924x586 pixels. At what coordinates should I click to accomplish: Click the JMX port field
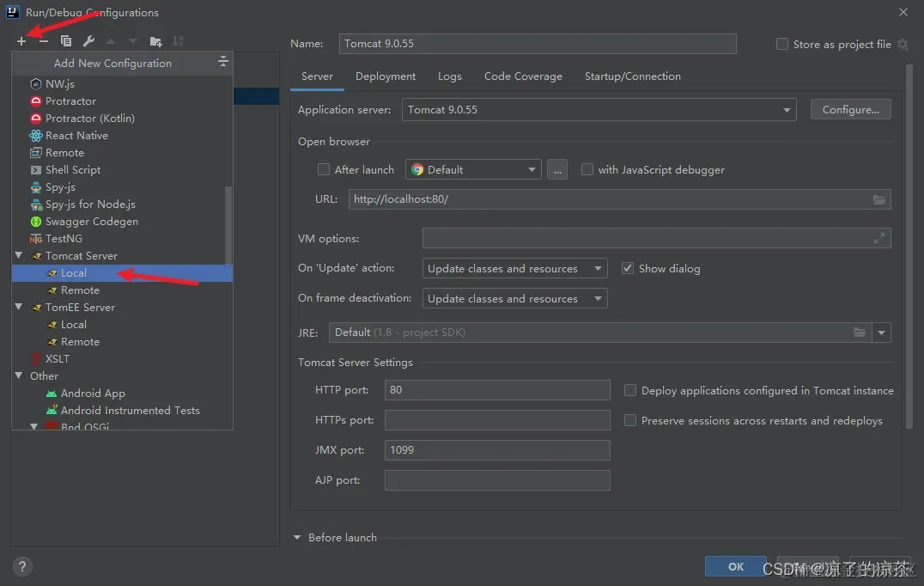click(497, 450)
